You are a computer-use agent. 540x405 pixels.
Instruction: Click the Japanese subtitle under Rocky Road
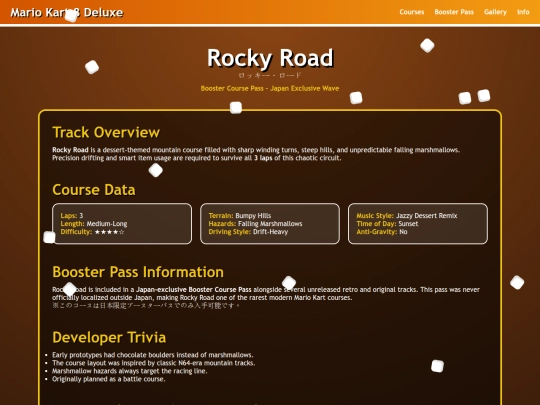[x=270, y=75]
